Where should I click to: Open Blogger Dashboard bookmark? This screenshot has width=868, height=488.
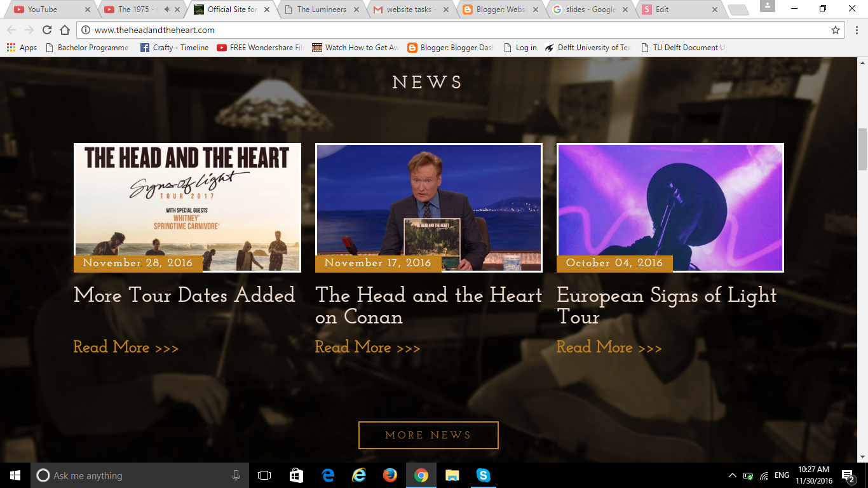(x=451, y=48)
